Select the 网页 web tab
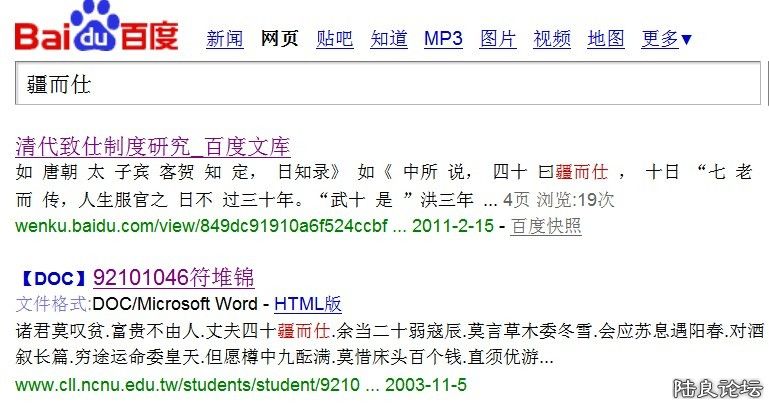The width and height of the screenshot is (769, 404). (279, 39)
